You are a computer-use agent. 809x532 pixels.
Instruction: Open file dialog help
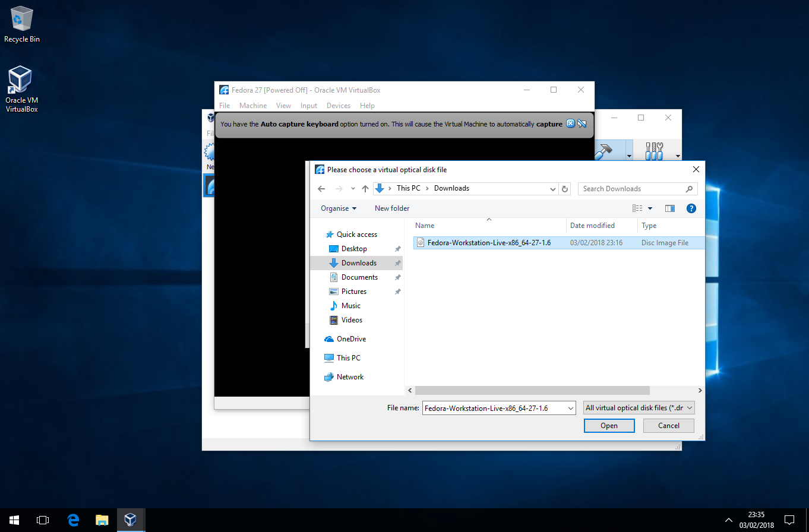(x=691, y=208)
